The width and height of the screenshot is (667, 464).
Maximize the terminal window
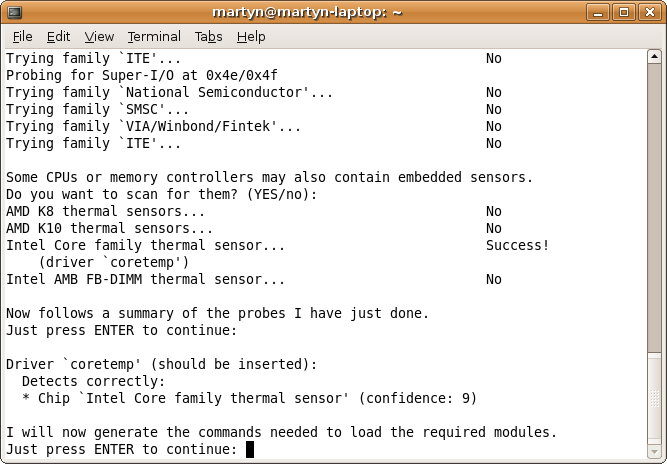click(624, 12)
